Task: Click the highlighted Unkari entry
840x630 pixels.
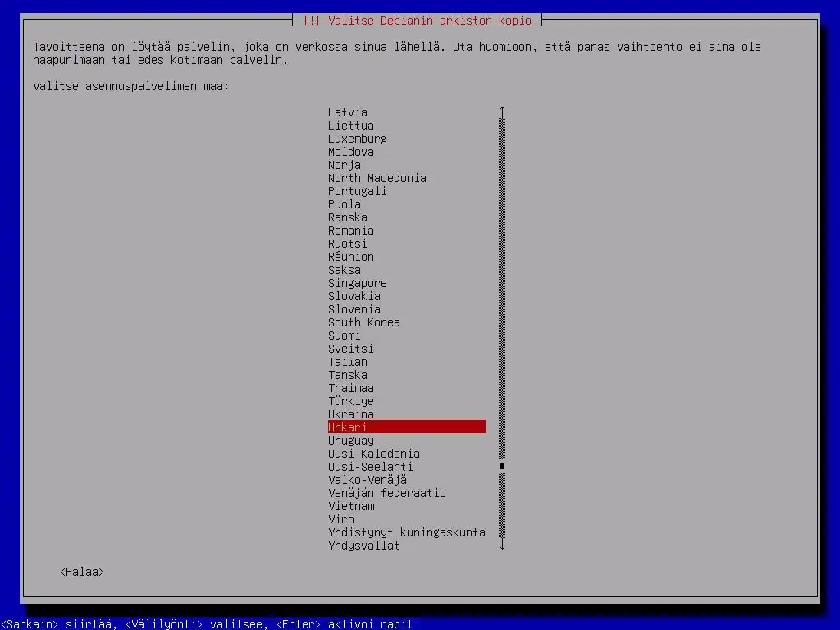Action: (407, 427)
